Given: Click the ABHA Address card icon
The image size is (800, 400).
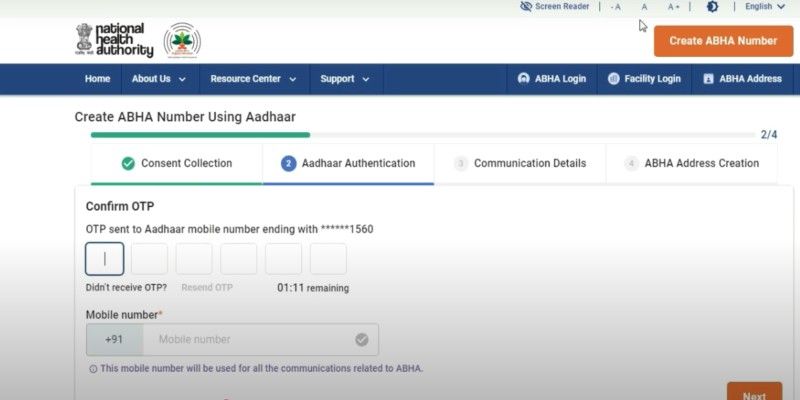Looking at the screenshot, I should click(708, 79).
